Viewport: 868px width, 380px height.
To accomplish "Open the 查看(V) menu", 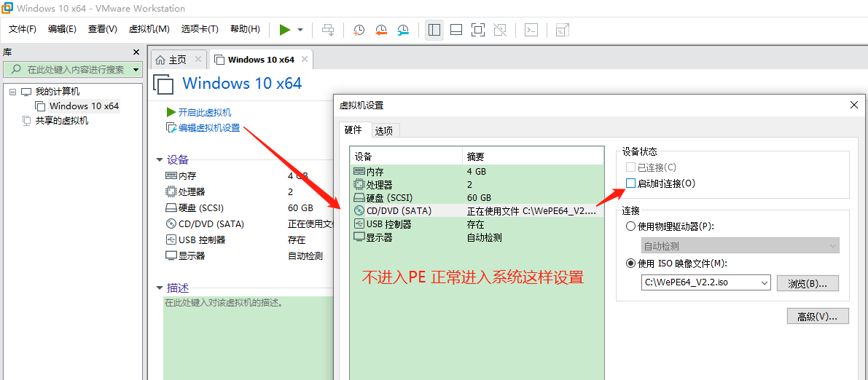I will (103, 29).
